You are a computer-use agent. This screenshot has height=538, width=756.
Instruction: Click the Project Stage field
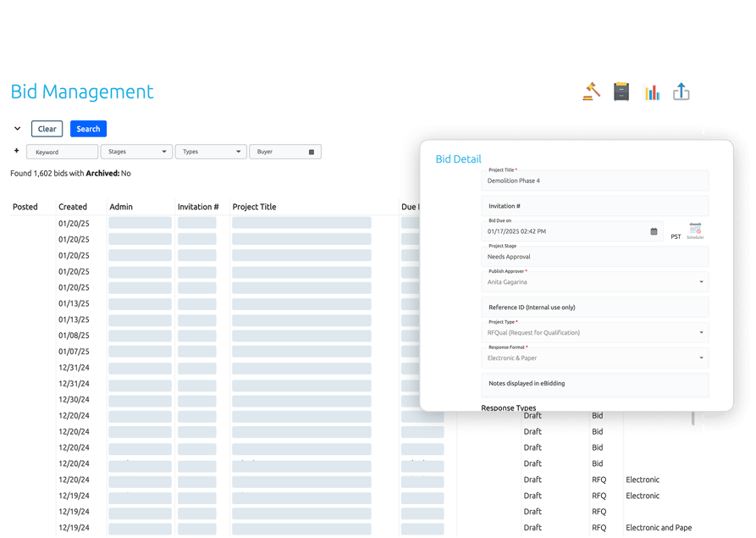595,257
